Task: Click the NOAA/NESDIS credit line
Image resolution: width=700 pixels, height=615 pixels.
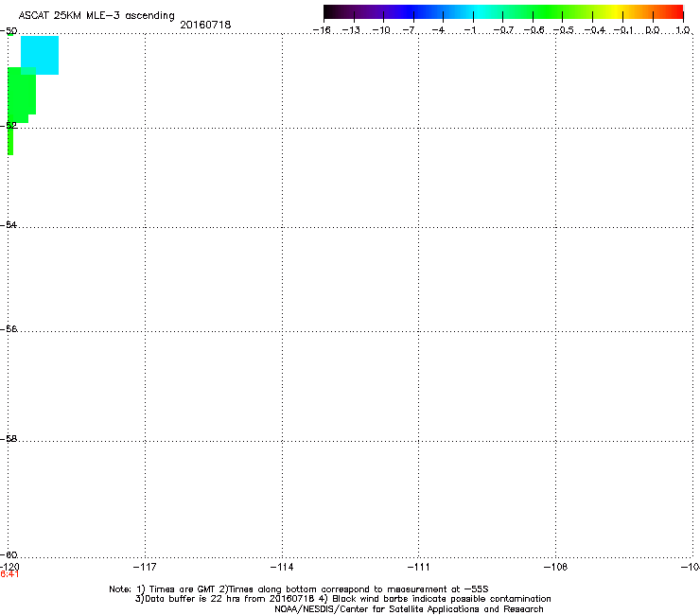Action: [409, 609]
